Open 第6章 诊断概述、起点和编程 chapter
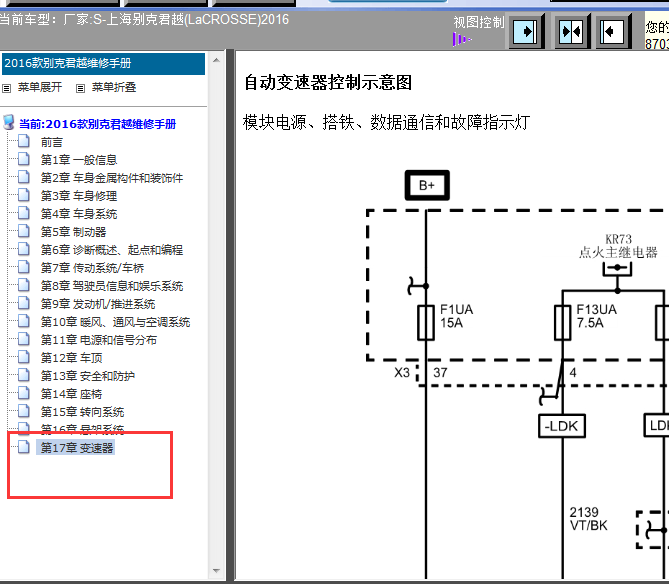669x584 pixels. (112, 250)
